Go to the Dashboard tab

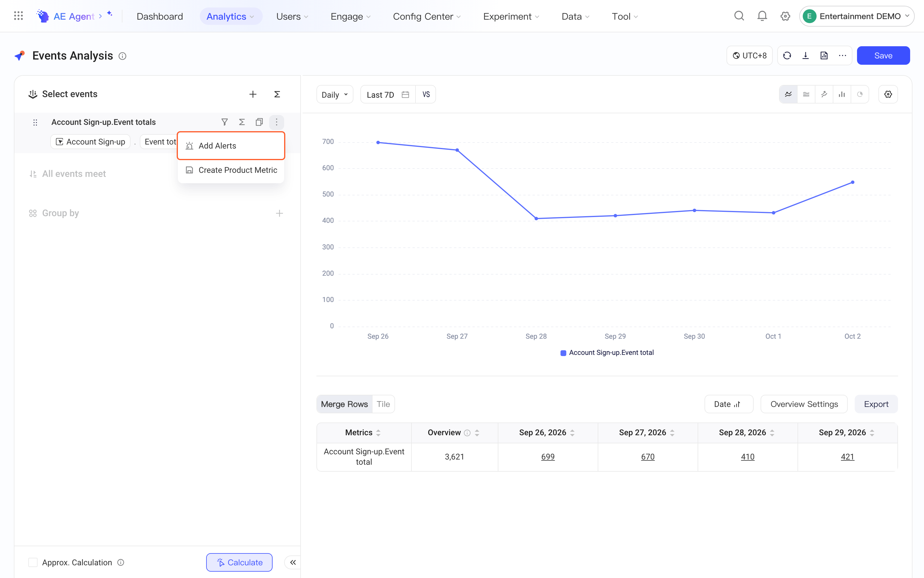pos(160,16)
